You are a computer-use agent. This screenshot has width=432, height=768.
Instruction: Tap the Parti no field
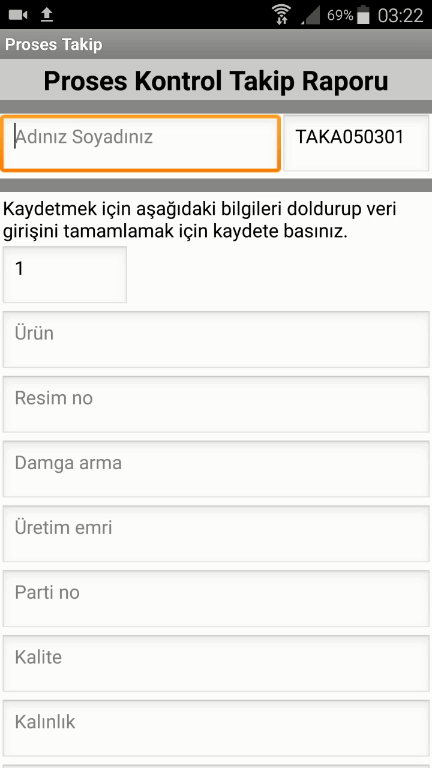[x=216, y=599]
